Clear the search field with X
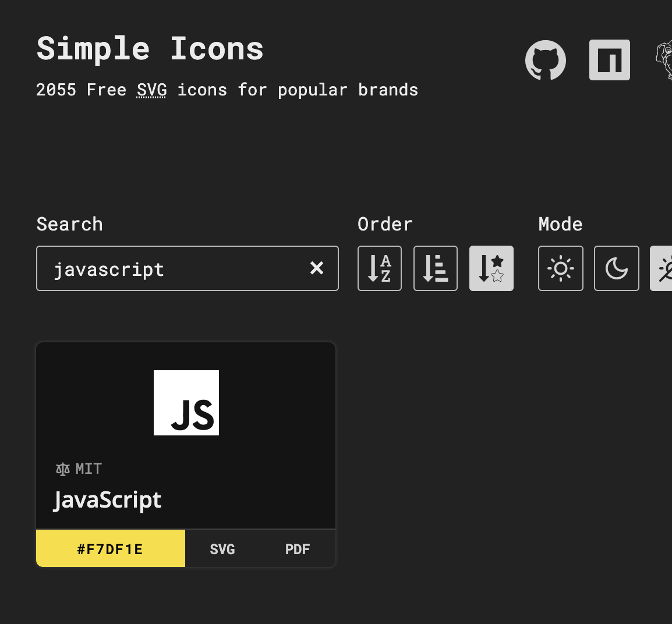Viewport: 672px width, 624px height. (317, 268)
